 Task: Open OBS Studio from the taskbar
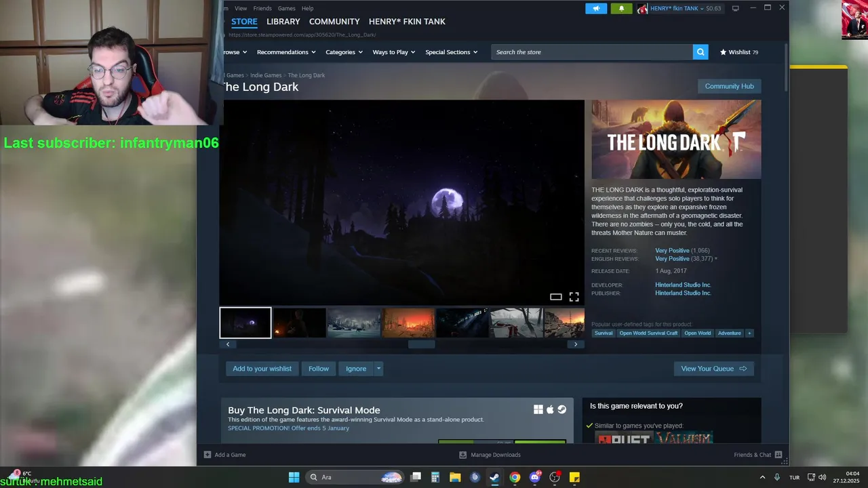pos(555,477)
